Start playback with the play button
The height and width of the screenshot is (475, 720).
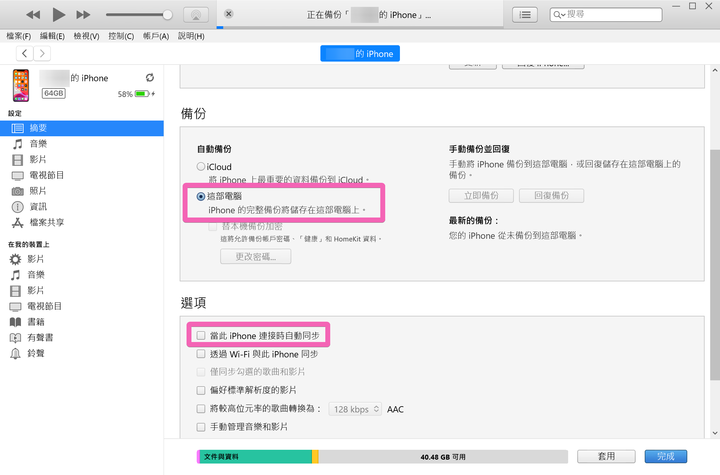(58, 15)
